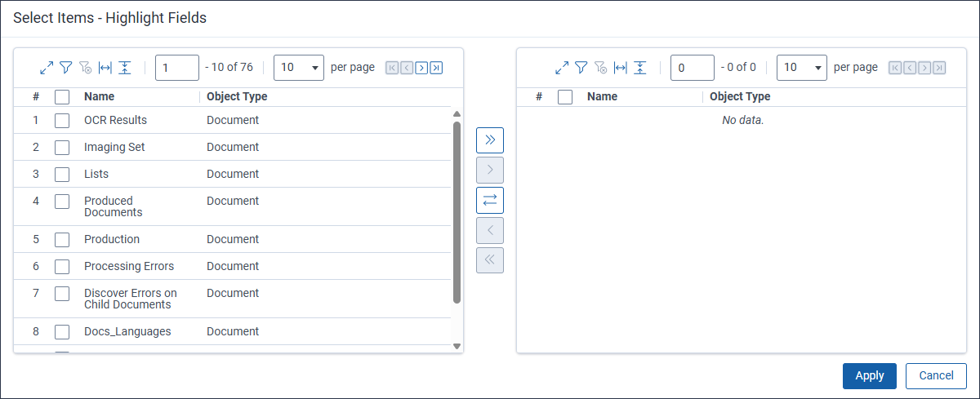The image size is (980, 399).
Task: Select the Imaging Set row name
Action: (114, 147)
